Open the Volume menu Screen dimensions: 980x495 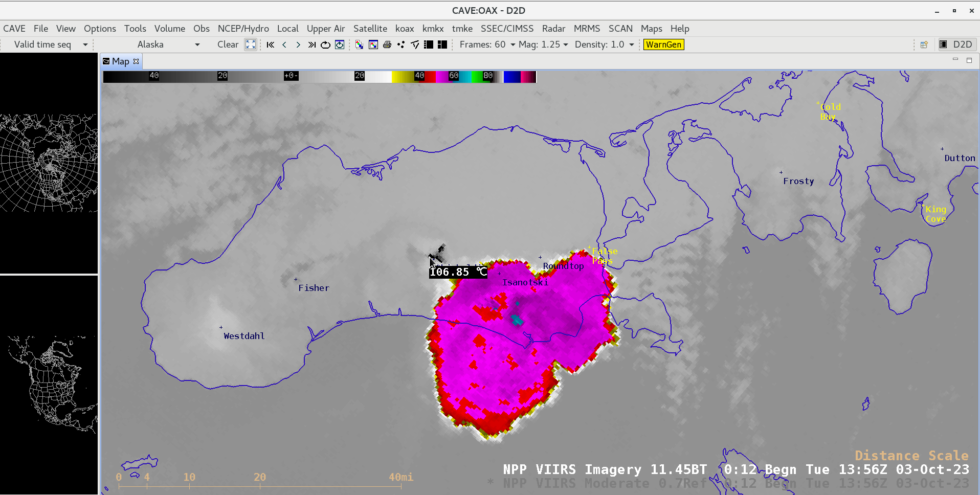[x=170, y=29]
